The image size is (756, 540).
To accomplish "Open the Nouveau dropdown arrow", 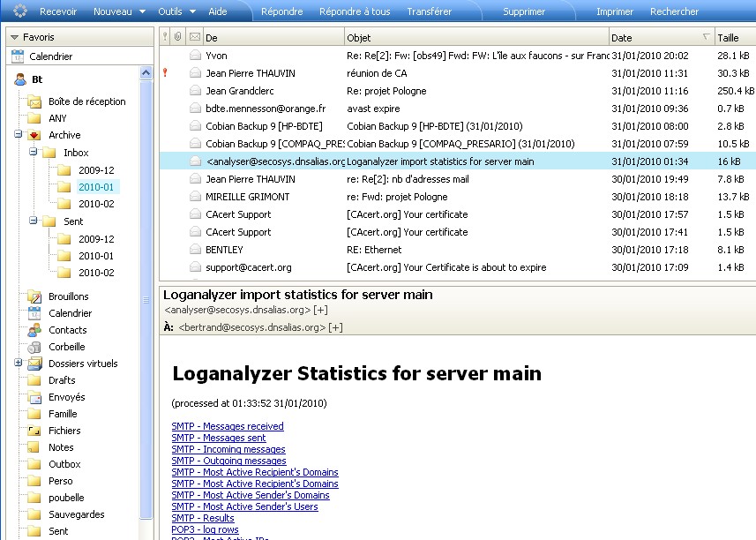I will pos(141,11).
